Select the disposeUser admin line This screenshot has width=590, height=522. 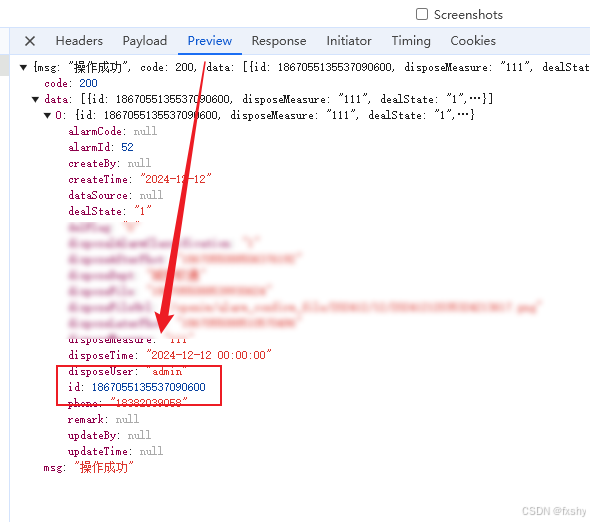click(x=127, y=371)
